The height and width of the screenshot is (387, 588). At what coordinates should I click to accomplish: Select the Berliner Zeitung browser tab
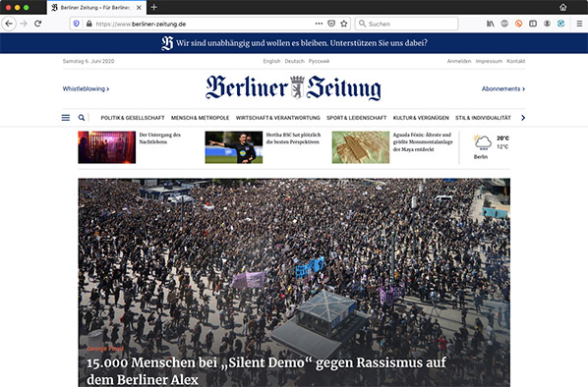[96, 8]
